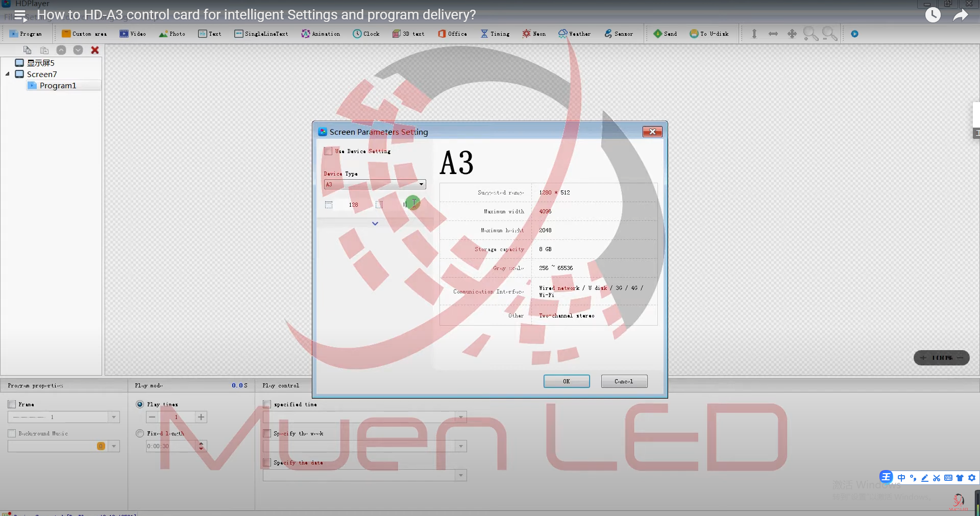The width and height of the screenshot is (980, 516).
Task: Add a Neon effect element
Action: [x=533, y=34]
